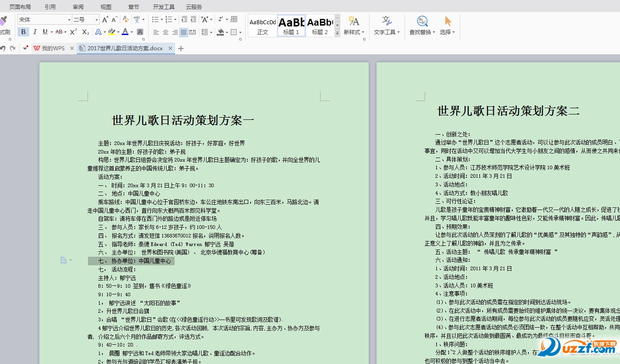Open paragraph settings dialog launcher
The image size is (620, 364).
point(241,39)
